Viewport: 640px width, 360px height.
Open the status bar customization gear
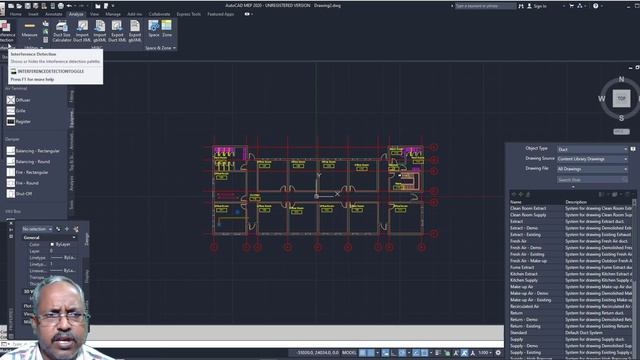498,353
